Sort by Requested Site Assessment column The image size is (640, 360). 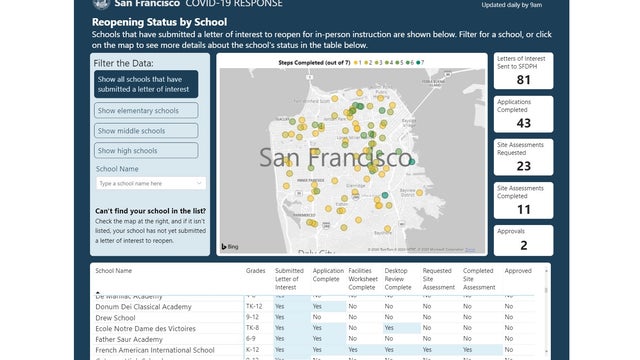(x=438, y=279)
